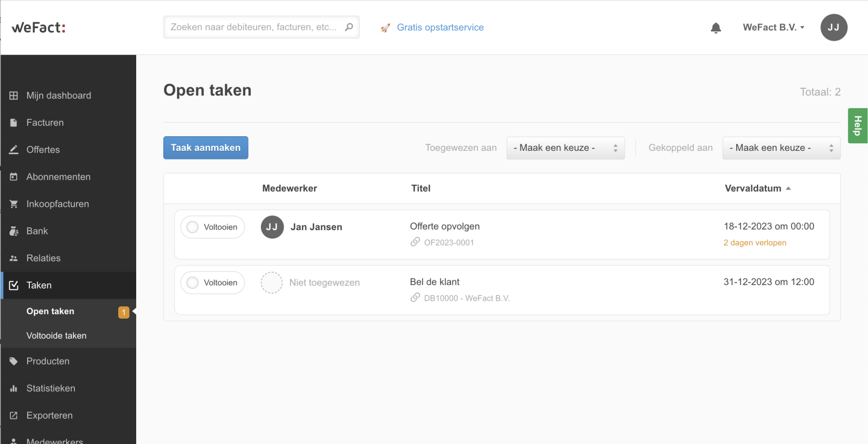
Task: Click the Abonnementen calendar icon
Action: (14, 177)
